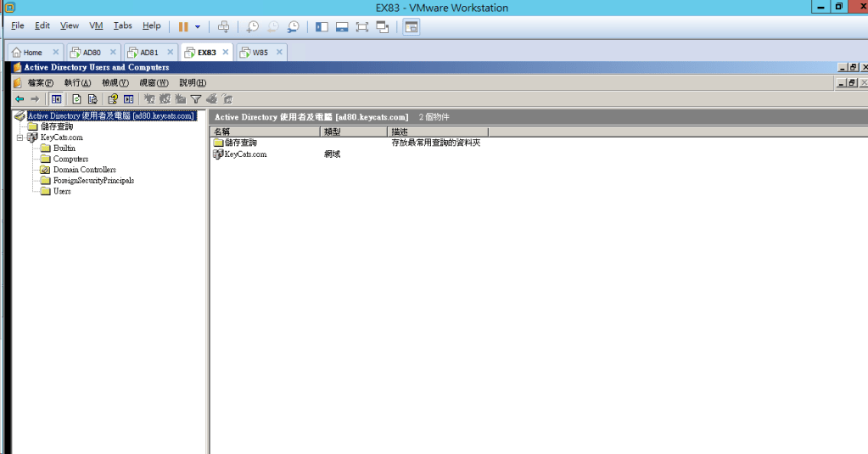This screenshot has width=868, height=454.
Task: Open the 執行(A) action menu
Action: (x=77, y=82)
